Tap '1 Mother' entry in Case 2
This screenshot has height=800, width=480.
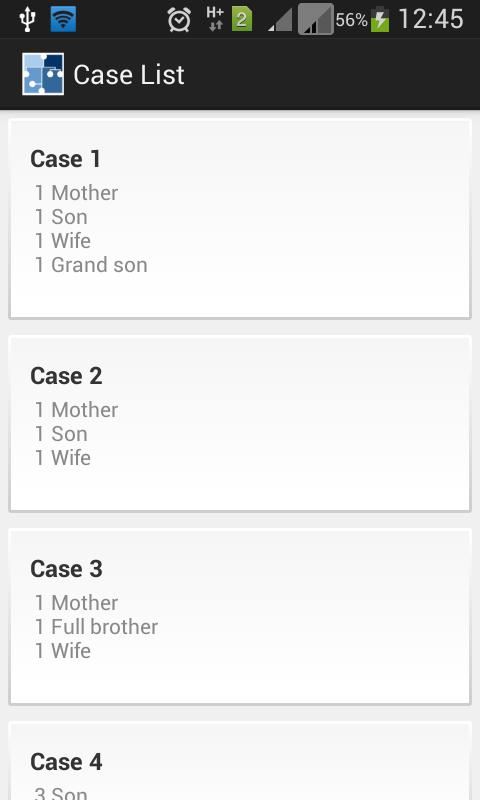77,410
